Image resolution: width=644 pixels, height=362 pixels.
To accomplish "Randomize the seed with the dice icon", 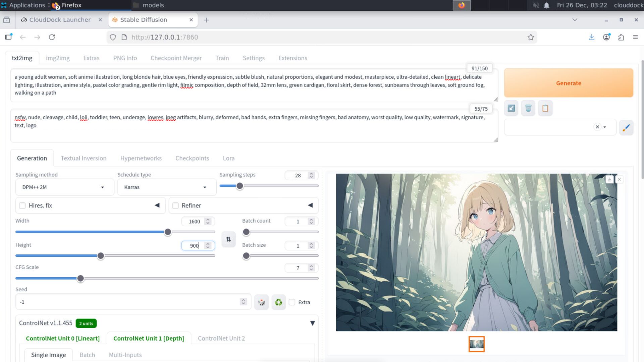I will 261,302.
